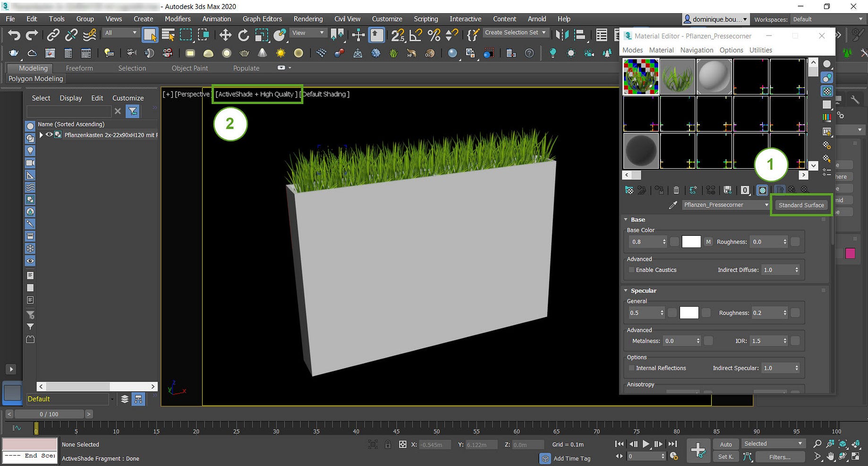Click the trash icon in Material Editor
The height and width of the screenshot is (466, 868).
point(676,190)
